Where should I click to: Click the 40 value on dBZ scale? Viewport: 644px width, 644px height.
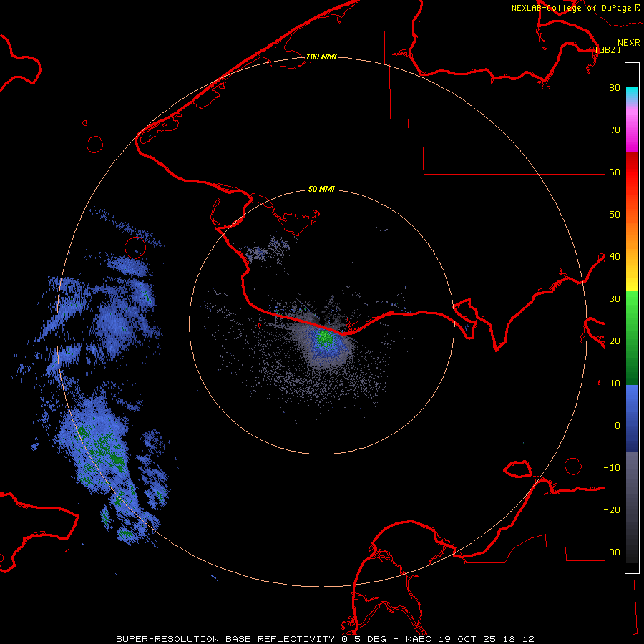pyautogui.click(x=615, y=257)
